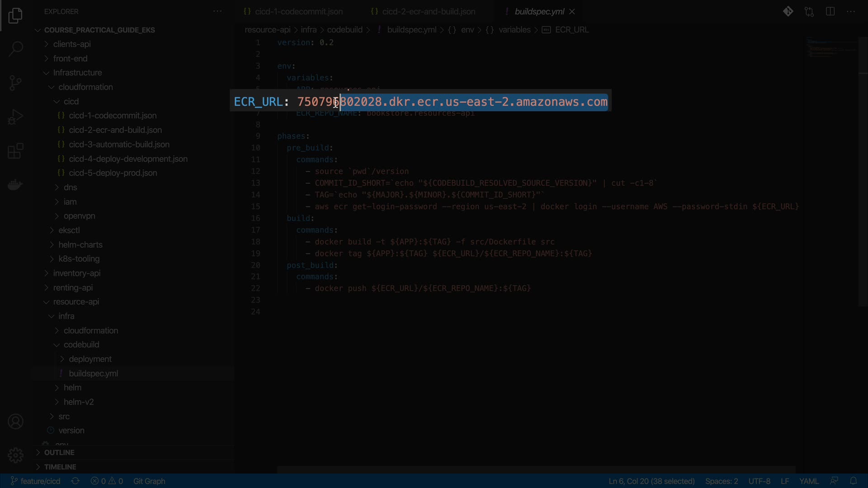868x488 pixels.
Task: Click the split editor right icon
Action: click(830, 12)
